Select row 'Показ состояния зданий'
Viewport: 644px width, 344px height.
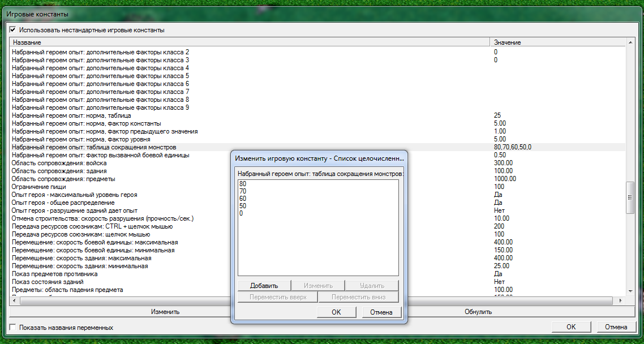click(x=121, y=282)
